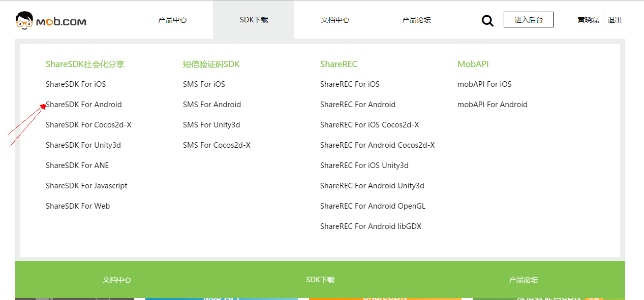
Task: Choose ShareREC For iOS
Action: coord(350,84)
